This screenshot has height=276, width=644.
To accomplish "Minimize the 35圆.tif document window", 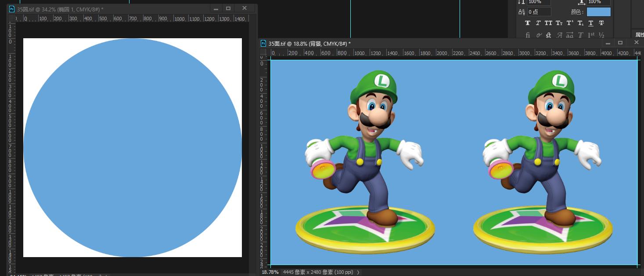I will (216, 9).
